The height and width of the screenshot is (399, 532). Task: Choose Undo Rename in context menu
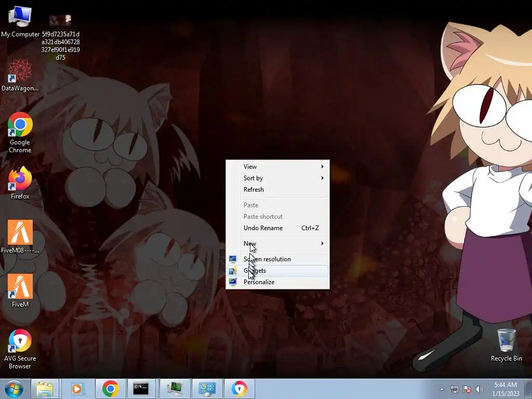pos(277,228)
